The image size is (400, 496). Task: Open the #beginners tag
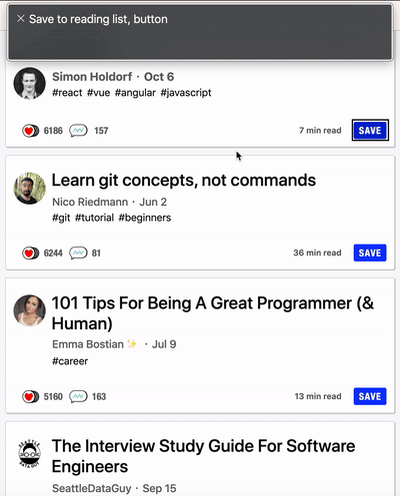pos(145,218)
